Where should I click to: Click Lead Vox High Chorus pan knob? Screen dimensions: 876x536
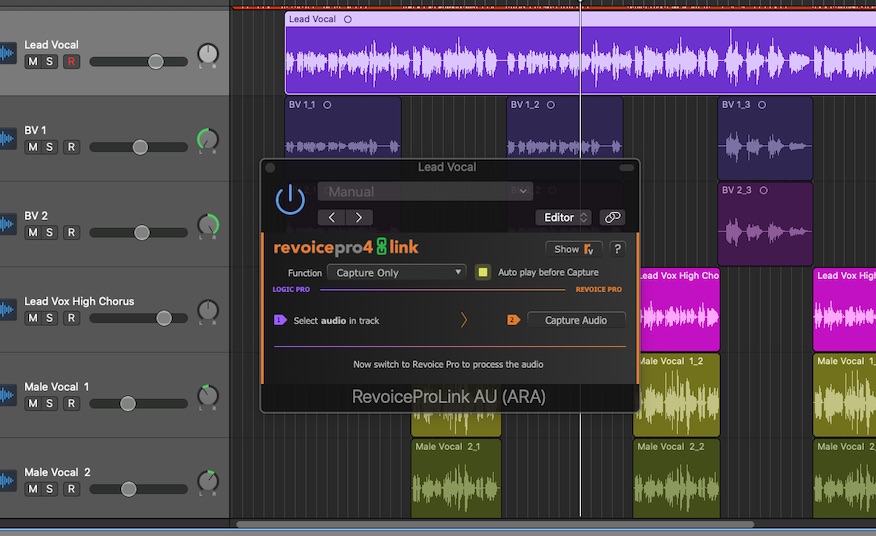pos(208,311)
